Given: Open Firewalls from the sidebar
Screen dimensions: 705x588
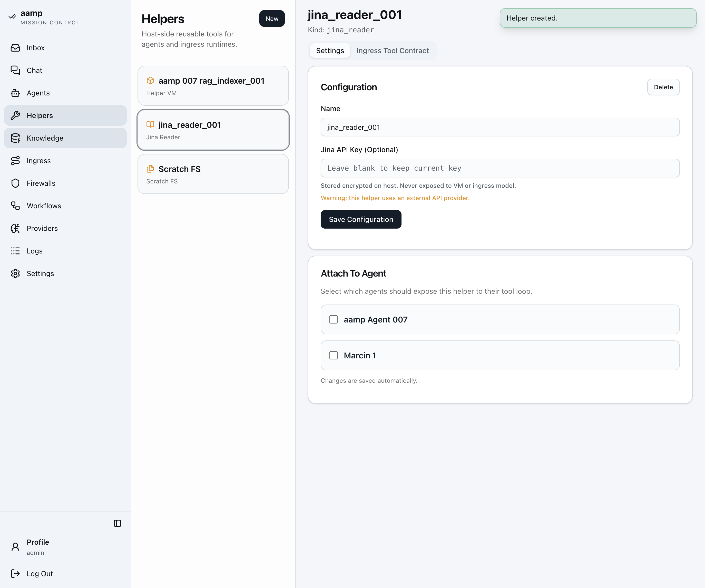Looking at the screenshot, I should point(65,183).
